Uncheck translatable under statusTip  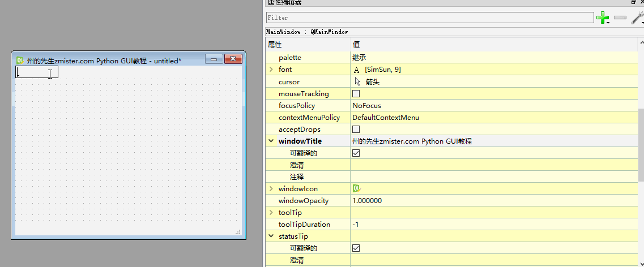[356, 248]
